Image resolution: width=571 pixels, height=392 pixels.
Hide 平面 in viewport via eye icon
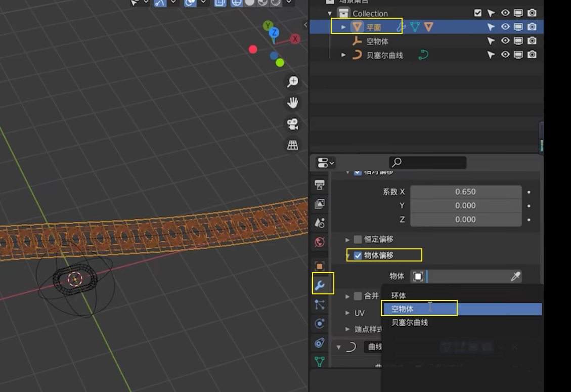pyautogui.click(x=505, y=27)
